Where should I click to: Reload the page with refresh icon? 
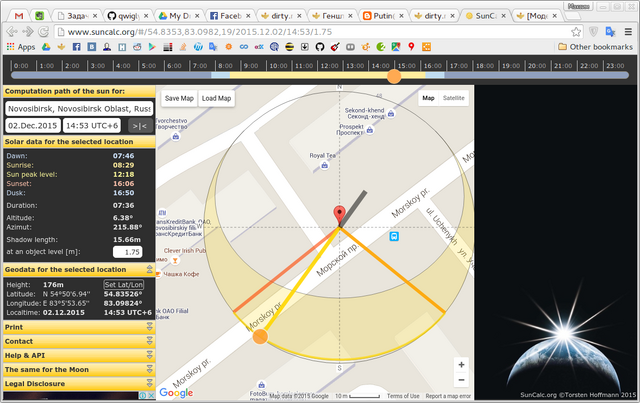[x=43, y=31]
